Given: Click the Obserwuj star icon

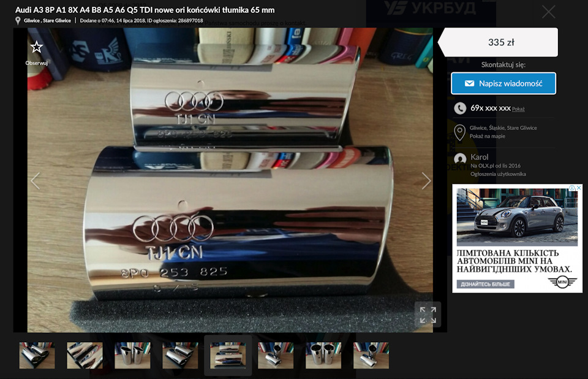Looking at the screenshot, I should coord(36,47).
